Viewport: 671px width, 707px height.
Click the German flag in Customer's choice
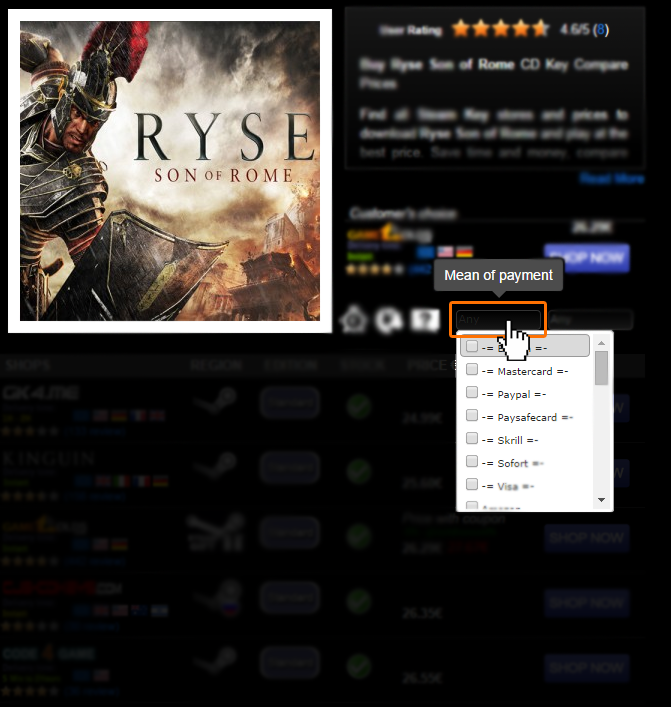click(464, 252)
